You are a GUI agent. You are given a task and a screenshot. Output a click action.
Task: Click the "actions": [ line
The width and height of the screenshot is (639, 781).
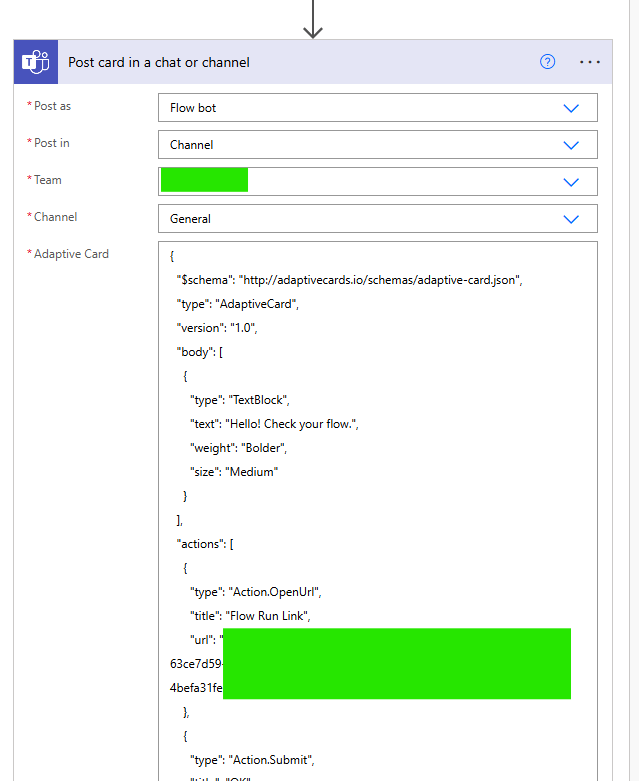205,544
